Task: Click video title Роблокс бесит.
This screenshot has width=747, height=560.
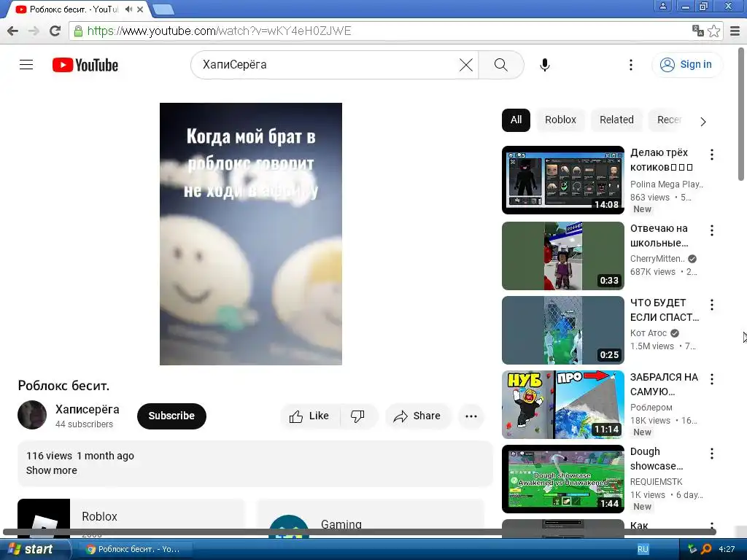Action: coord(64,385)
